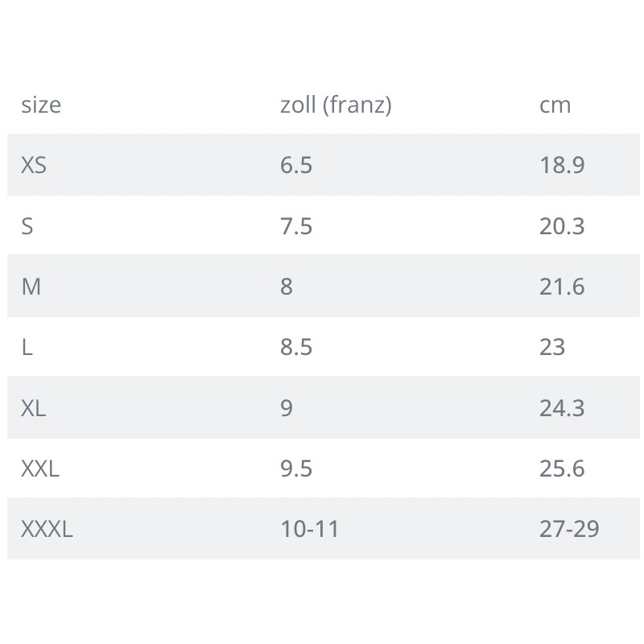Screen dimensions: 644x644
Task: Select the 27-29 cm range cell
Action: coord(569,529)
